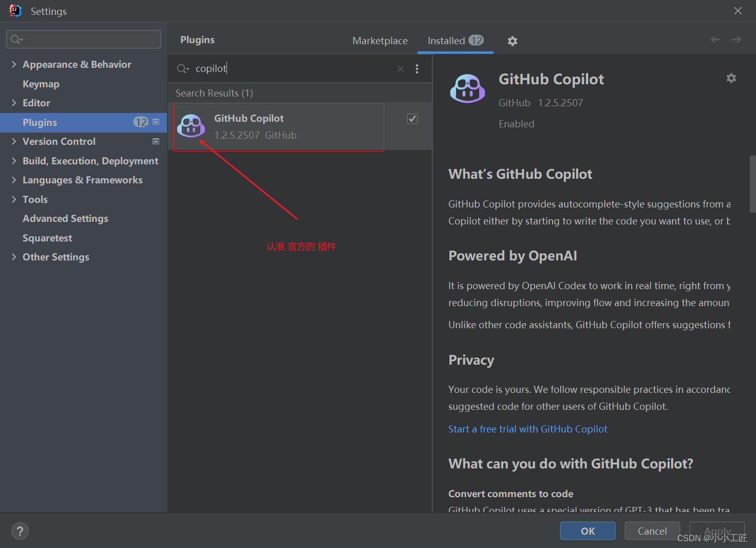Click the Powered by OpenAI heading
Viewport: 756px width, 548px height.
[x=513, y=256]
